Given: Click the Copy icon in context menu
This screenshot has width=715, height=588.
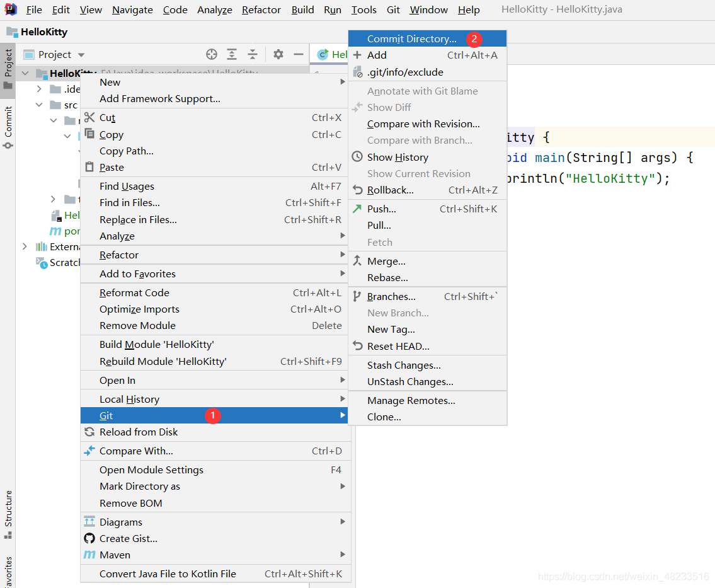Looking at the screenshot, I should click(89, 134).
